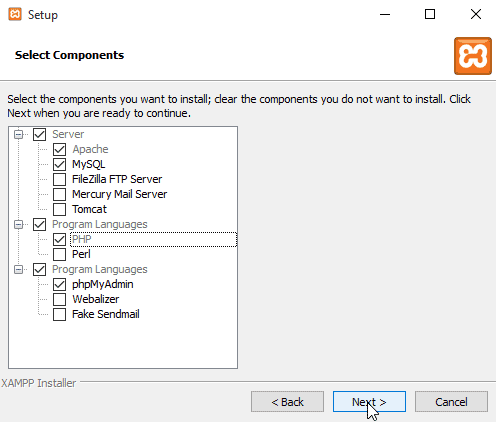Enable Mercury Mail Server checkbox
The height and width of the screenshot is (422, 496).
coord(59,194)
